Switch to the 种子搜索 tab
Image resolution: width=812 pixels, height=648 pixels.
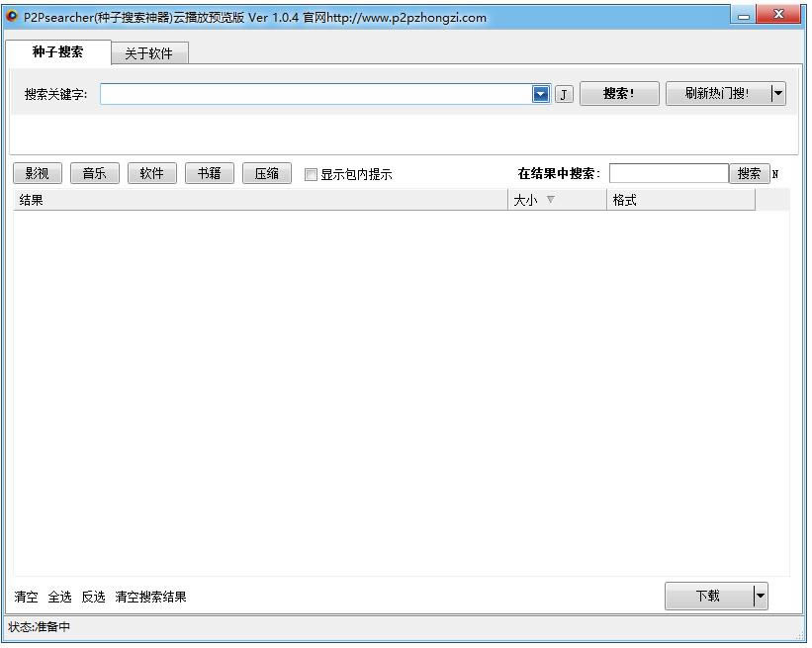(57, 52)
